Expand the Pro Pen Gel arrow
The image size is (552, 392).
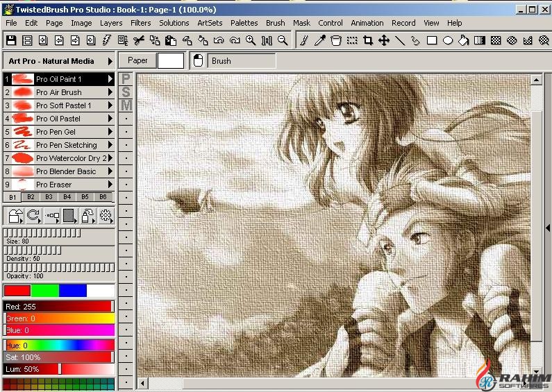click(x=110, y=132)
